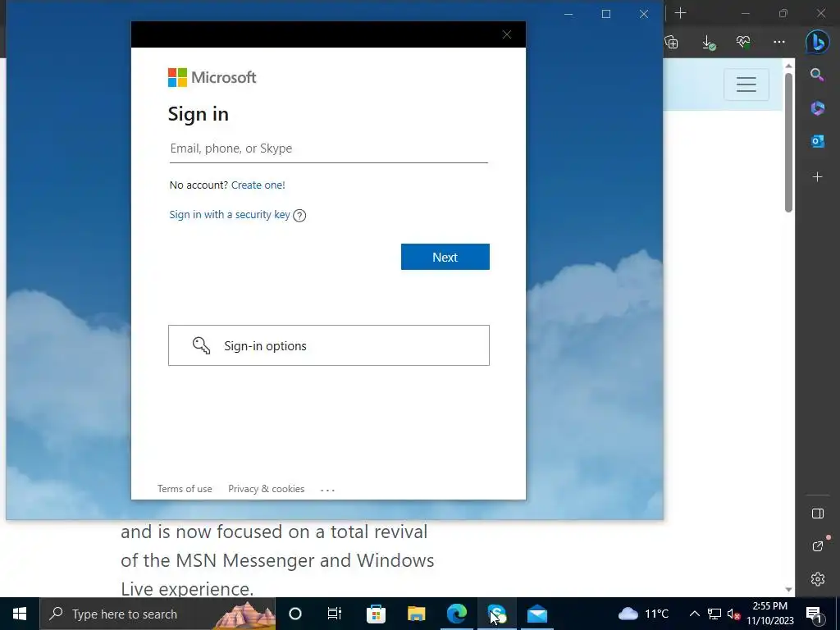Open weather widget showing 11°C
Viewport: 840px width, 630px height.
(x=643, y=614)
